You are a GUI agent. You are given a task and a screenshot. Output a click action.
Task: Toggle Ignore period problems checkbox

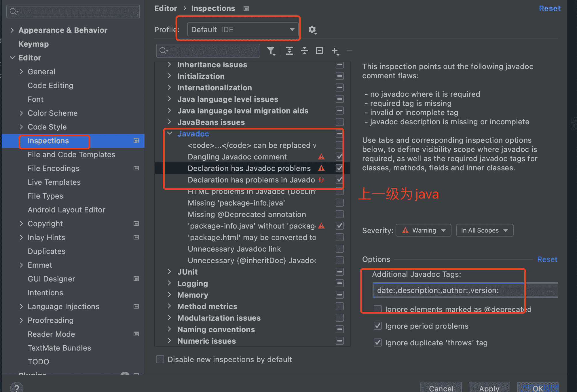click(378, 326)
